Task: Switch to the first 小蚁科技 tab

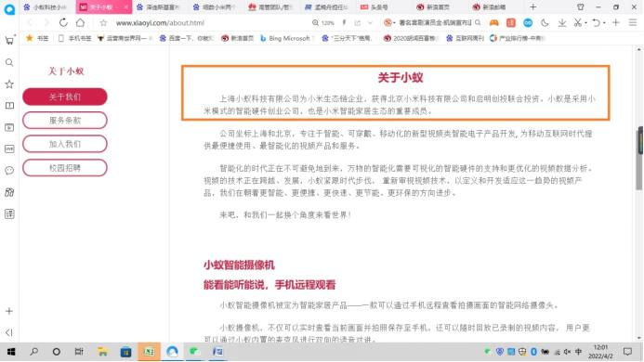Action: coord(46,7)
